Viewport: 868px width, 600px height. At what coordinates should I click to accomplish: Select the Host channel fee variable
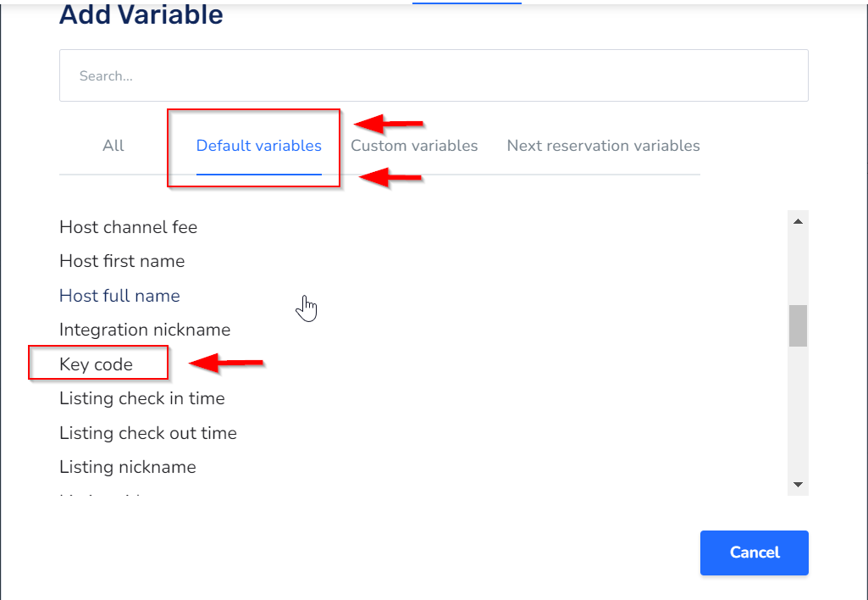click(x=128, y=227)
